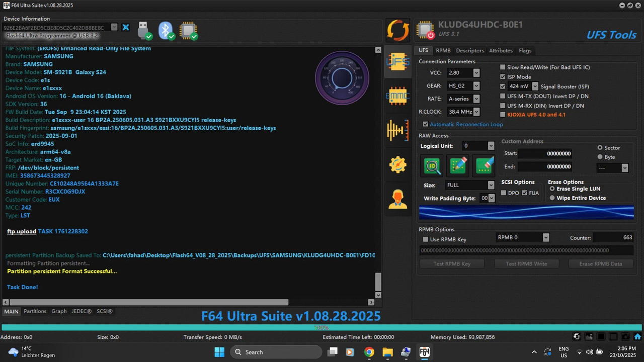644x362 pixels.
Task: Open the UFS module in sidebar
Action: coord(397,61)
